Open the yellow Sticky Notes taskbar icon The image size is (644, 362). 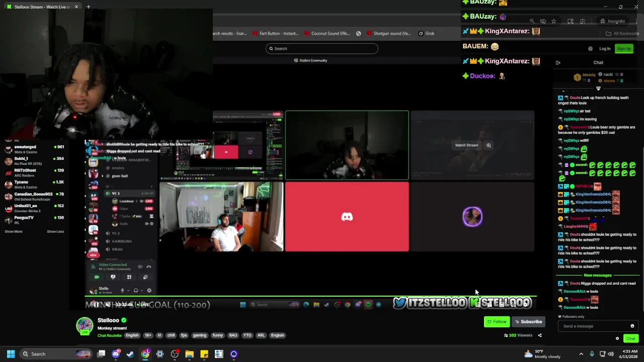tap(204, 354)
